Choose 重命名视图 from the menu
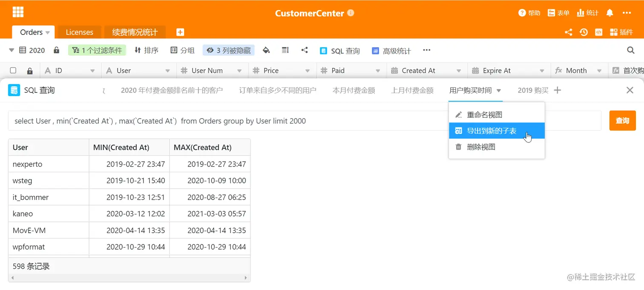The width and height of the screenshot is (644, 290). tap(497, 115)
